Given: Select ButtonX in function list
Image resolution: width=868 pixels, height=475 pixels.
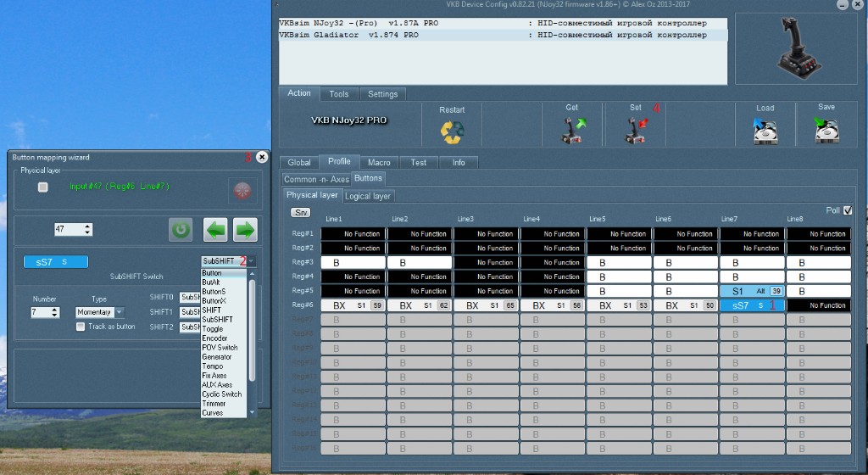Looking at the screenshot, I should pos(224,300).
